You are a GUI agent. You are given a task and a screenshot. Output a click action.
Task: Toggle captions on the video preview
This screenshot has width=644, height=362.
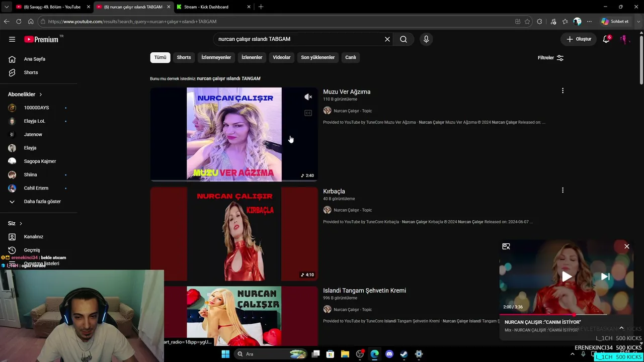[308, 113]
